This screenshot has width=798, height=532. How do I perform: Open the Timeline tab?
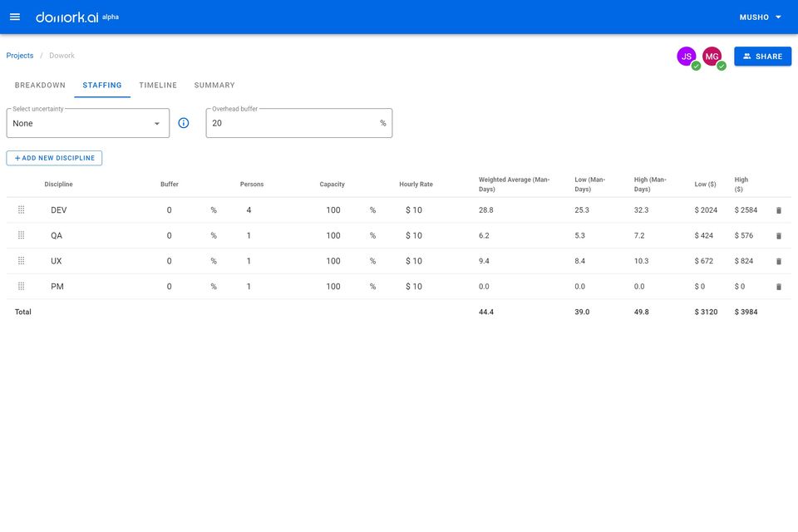tap(158, 85)
